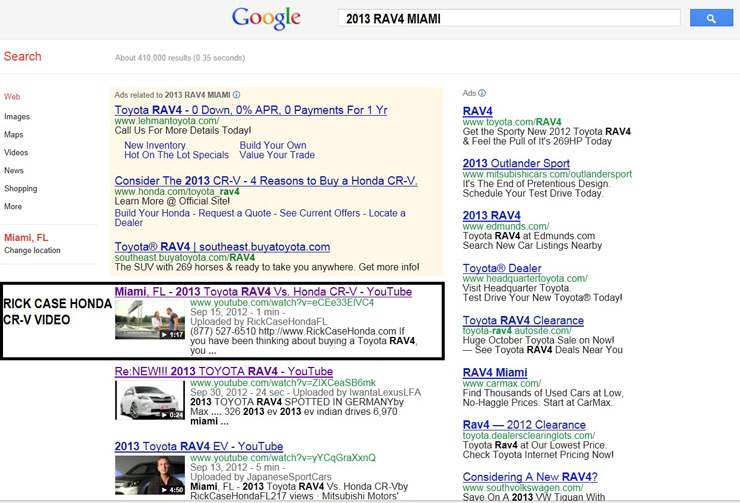Switch to News results
Image resolution: width=740 pixels, height=503 pixels.
[x=14, y=170]
